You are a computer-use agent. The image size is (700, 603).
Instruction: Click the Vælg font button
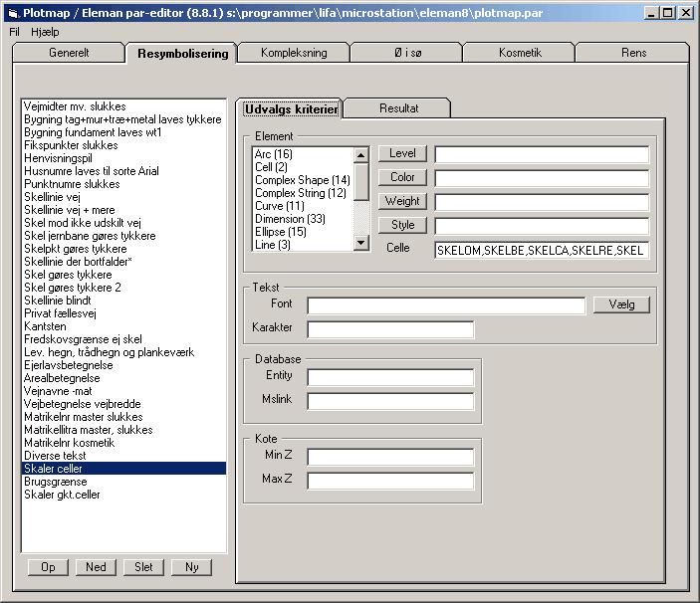click(621, 304)
